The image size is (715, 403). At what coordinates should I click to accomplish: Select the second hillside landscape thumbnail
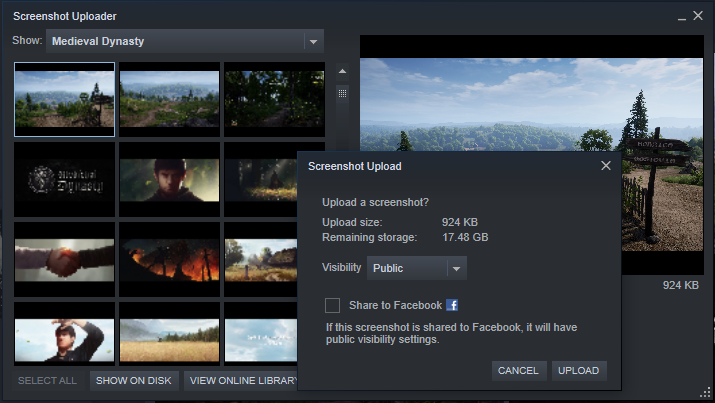(x=169, y=99)
